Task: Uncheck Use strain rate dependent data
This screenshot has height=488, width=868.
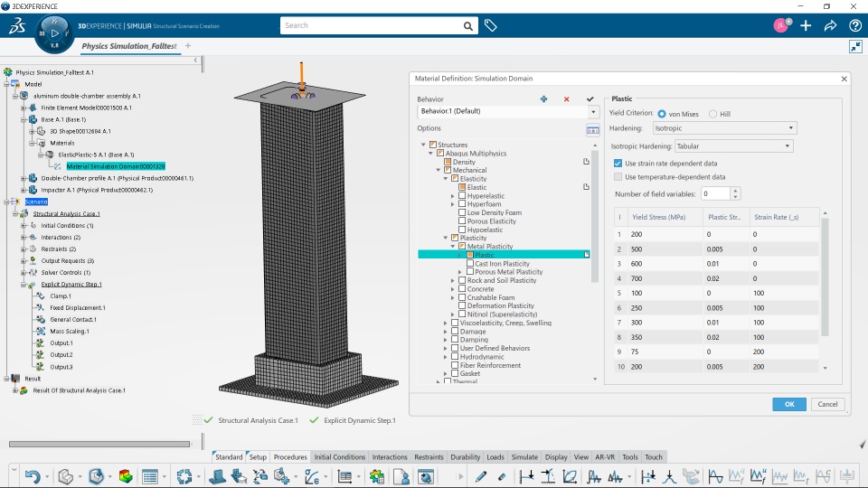Action: [618, 164]
